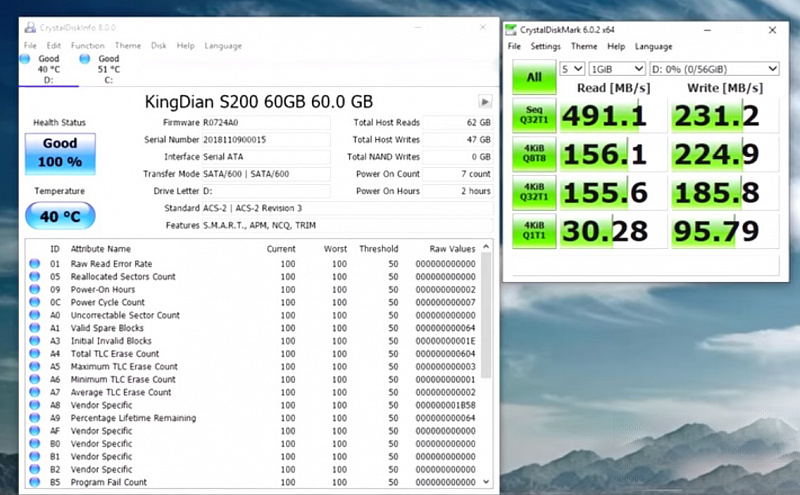Open the Disk menu in CrystalDiskInfo
This screenshot has width=800, height=495.
tap(158, 45)
